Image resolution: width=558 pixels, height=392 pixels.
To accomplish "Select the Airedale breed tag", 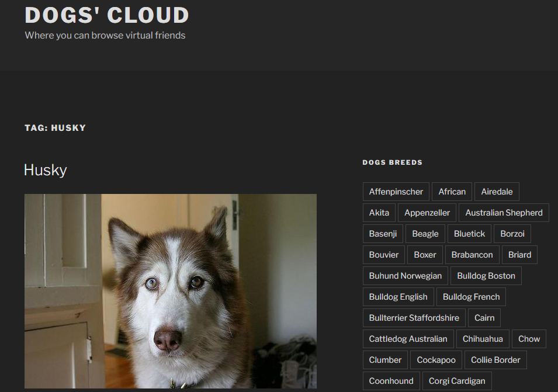I will (497, 191).
